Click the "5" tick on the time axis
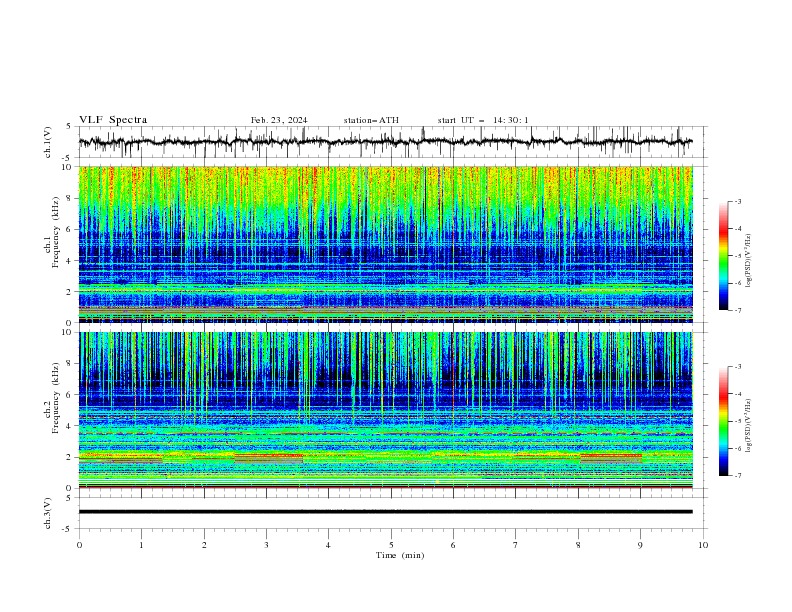 coord(391,545)
